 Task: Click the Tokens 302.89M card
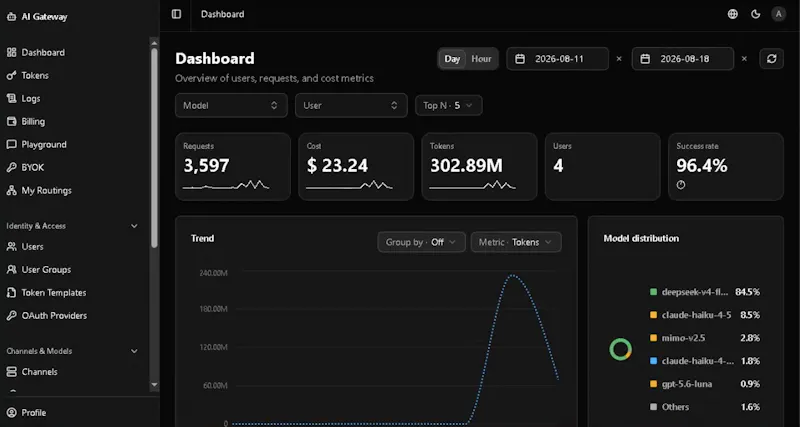[x=480, y=166]
